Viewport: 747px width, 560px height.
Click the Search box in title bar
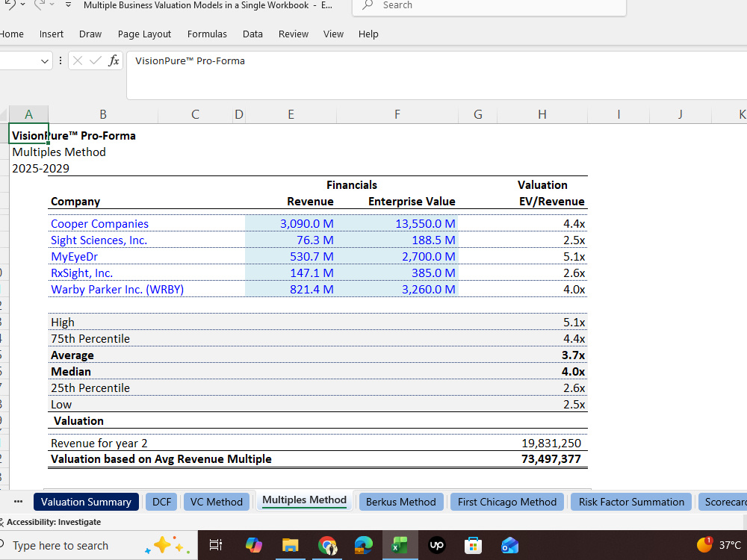(x=489, y=6)
